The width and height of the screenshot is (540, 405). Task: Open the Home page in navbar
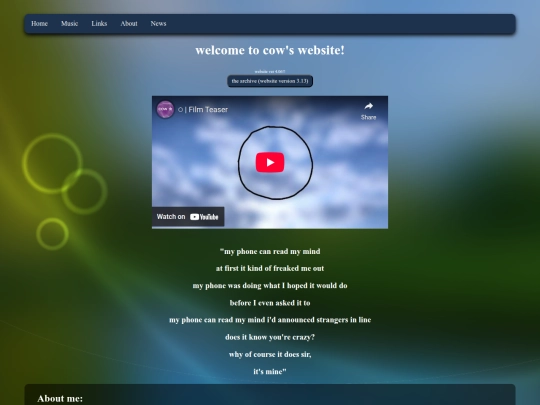tap(39, 23)
